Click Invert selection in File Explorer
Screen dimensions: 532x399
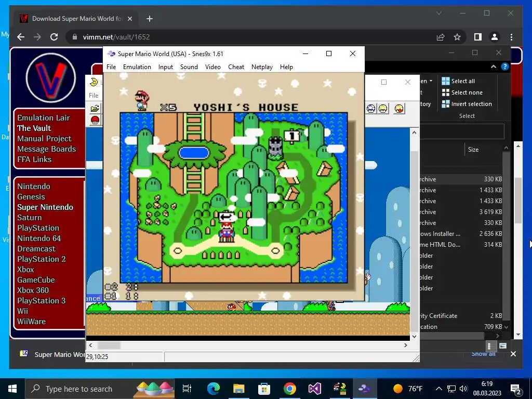click(x=467, y=104)
